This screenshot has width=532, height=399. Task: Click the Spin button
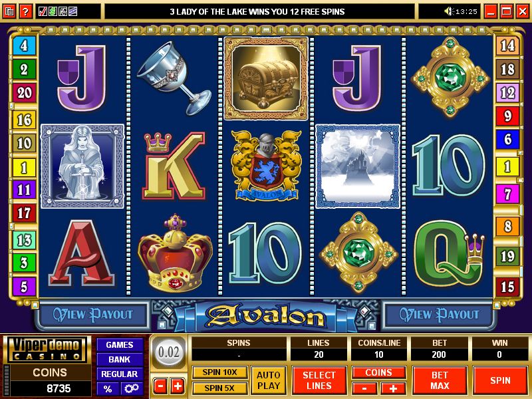[500, 380]
